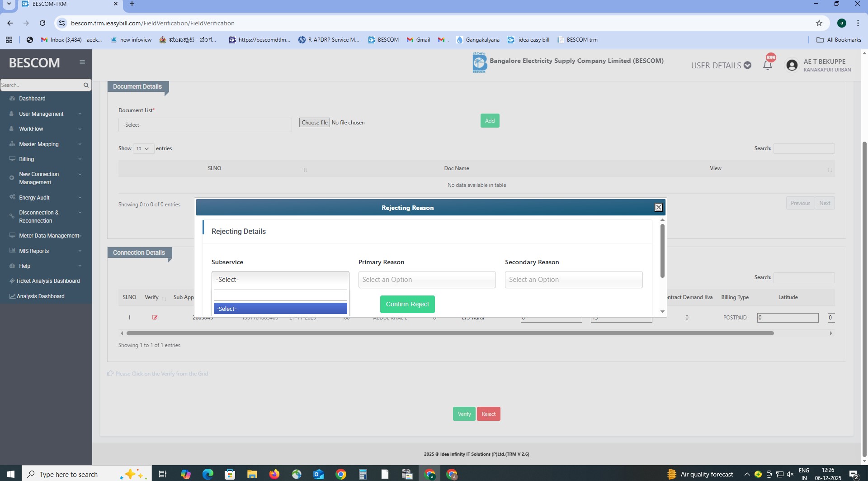The height and width of the screenshot is (481, 868).
Task: Open the notifications bell icon
Action: (x=768, y=65)
